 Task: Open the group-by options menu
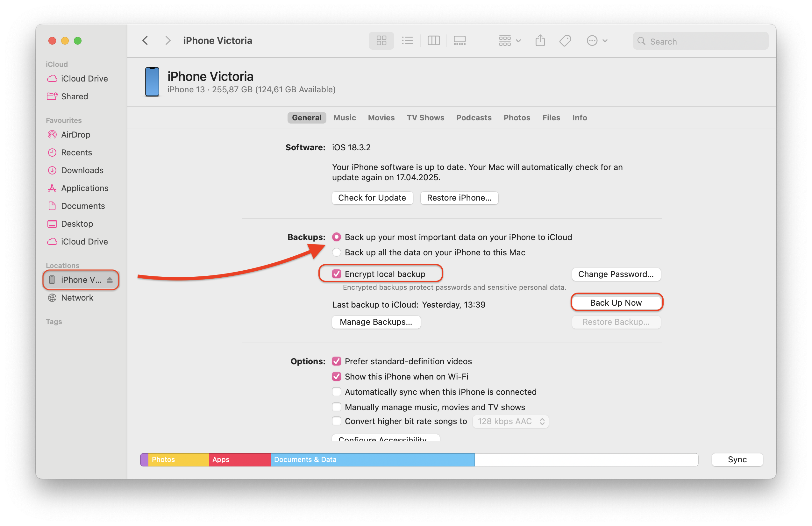[509, 40]
